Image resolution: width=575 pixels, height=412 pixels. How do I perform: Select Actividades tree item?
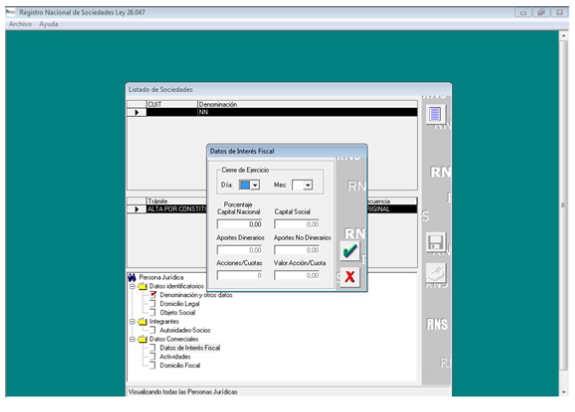pos(175,357)
